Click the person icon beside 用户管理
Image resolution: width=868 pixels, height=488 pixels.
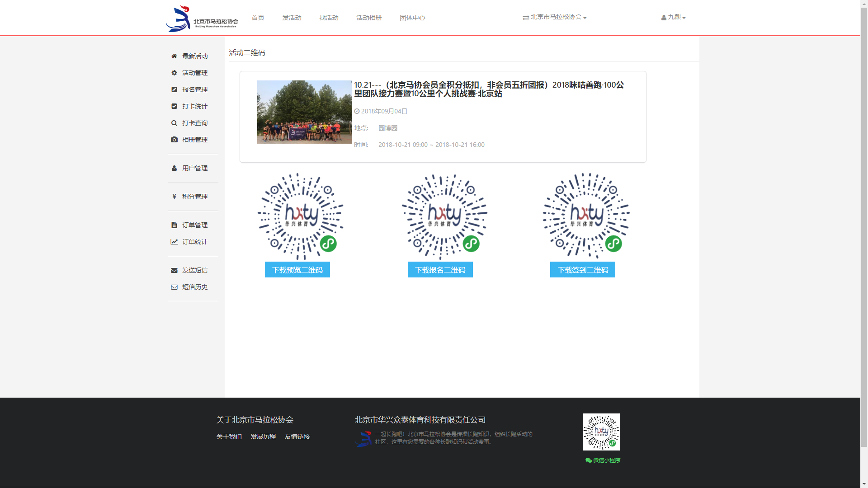coord(174,168)
